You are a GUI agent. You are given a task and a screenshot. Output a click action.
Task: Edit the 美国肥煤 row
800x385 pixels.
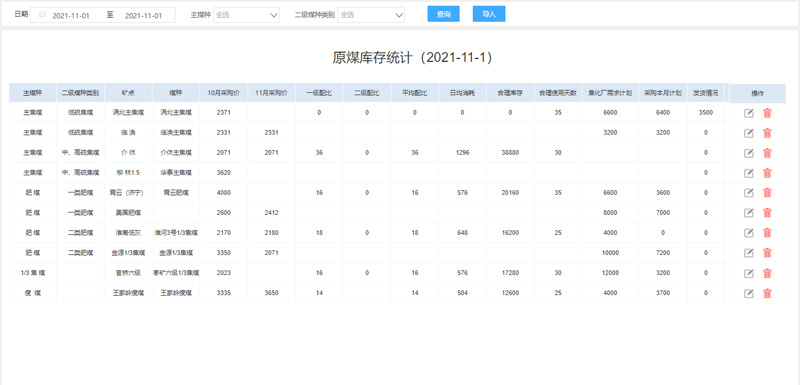point(748,213)
